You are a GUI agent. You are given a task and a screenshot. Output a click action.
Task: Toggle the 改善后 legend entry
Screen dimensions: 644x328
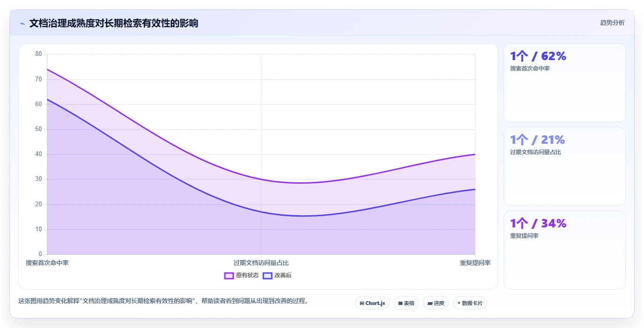pyautogui.click(x=277, y=275)
